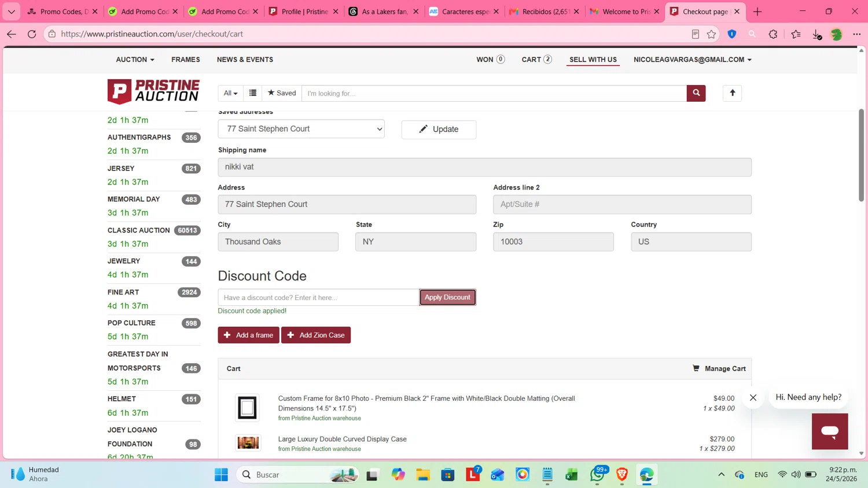Image resolution: width=868 pixels, height=488 pixels.
Task: Reload the page with refresh icon
Action: (32, 34)
